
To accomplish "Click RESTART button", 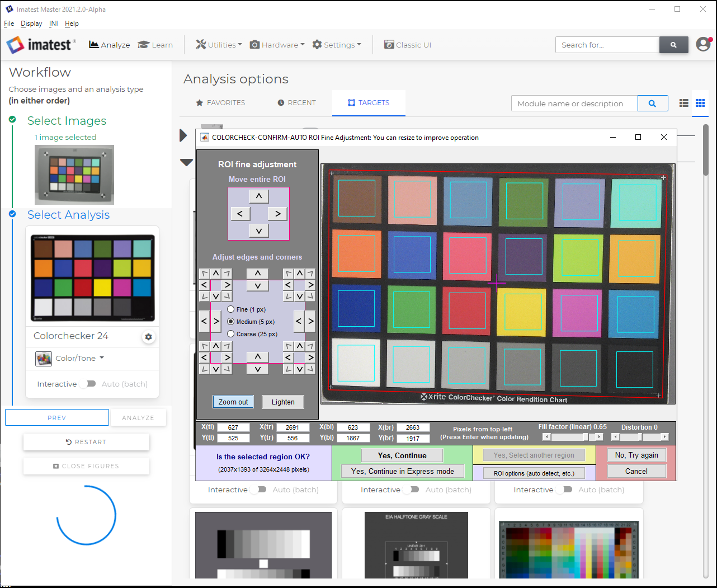I will click(x=86, y=442).
